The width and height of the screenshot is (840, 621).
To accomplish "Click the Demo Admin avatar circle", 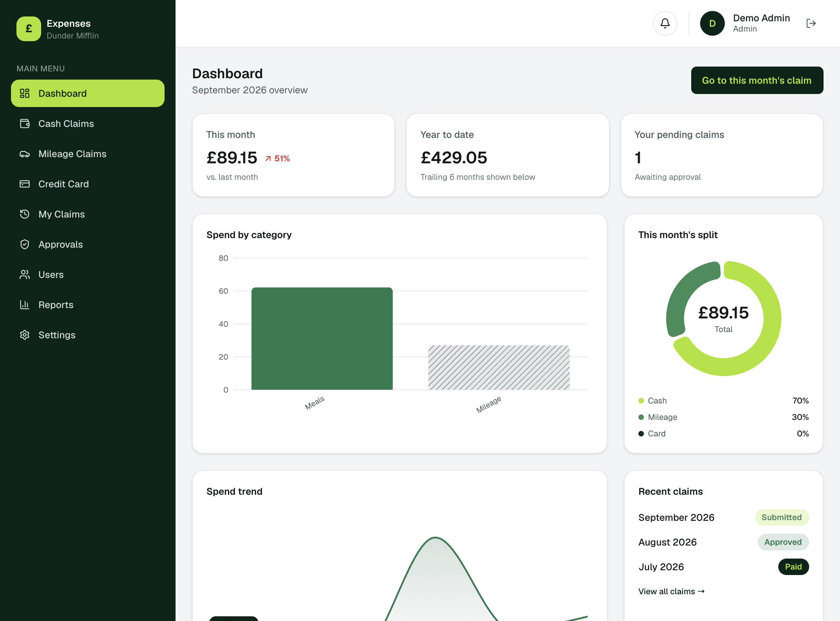I will click(x=712, y=23).
